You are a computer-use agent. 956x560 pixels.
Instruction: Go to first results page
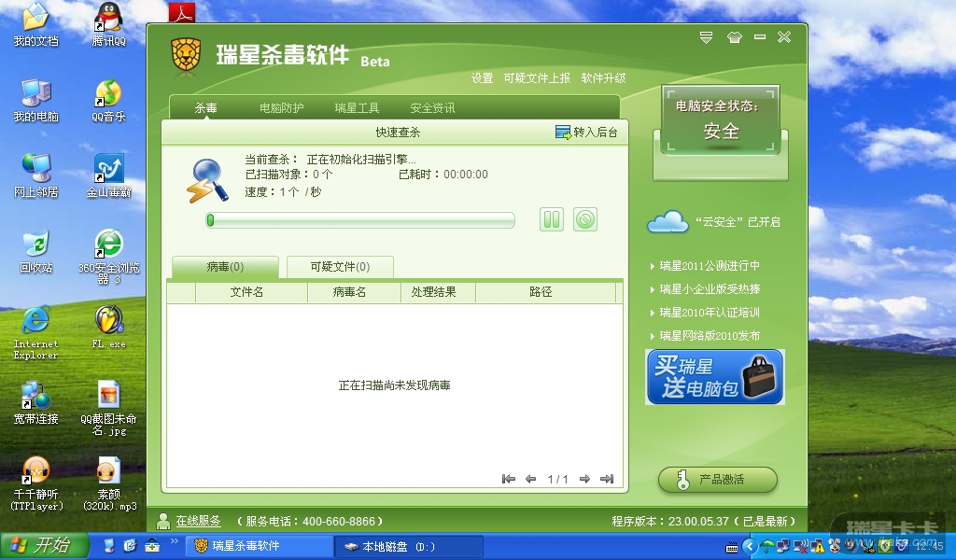pyautogui.click(x=509, y=479)
